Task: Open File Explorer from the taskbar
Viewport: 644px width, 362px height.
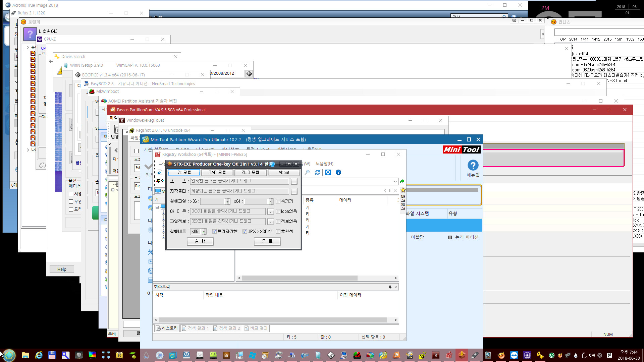Action: 25,355
